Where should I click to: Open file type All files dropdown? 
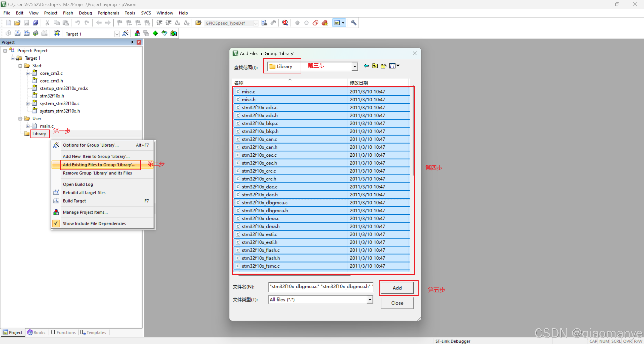[370, 299]
